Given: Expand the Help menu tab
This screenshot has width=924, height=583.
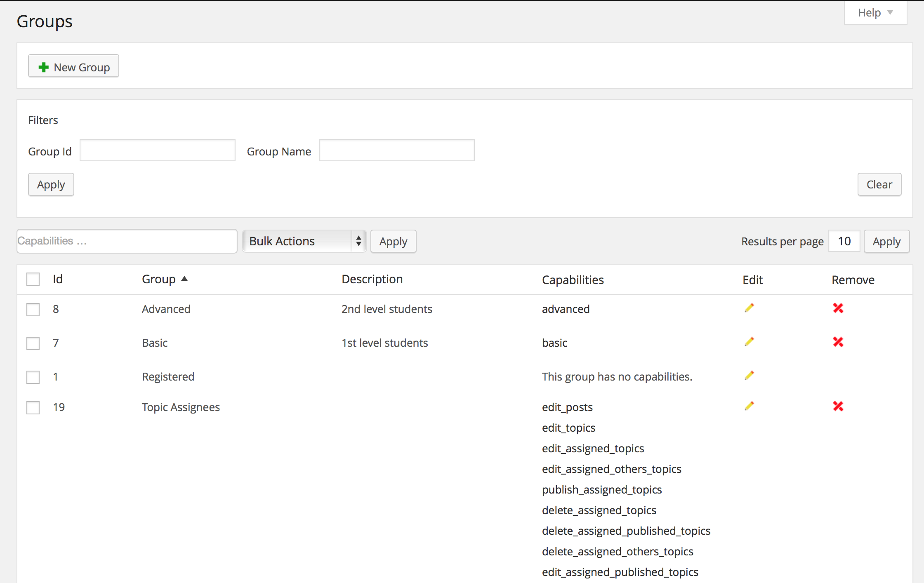Looking at the screenshot, I should (x=875, y=13).
